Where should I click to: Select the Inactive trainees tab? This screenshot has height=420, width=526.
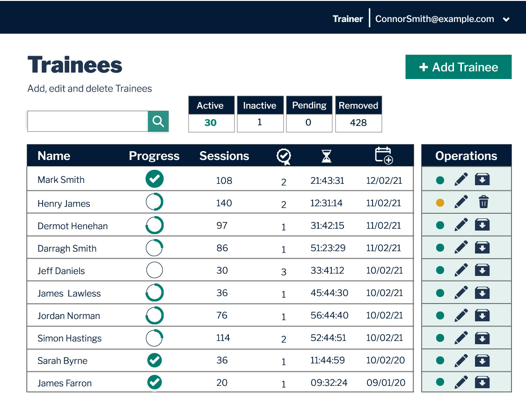click(x=260, y=114)
